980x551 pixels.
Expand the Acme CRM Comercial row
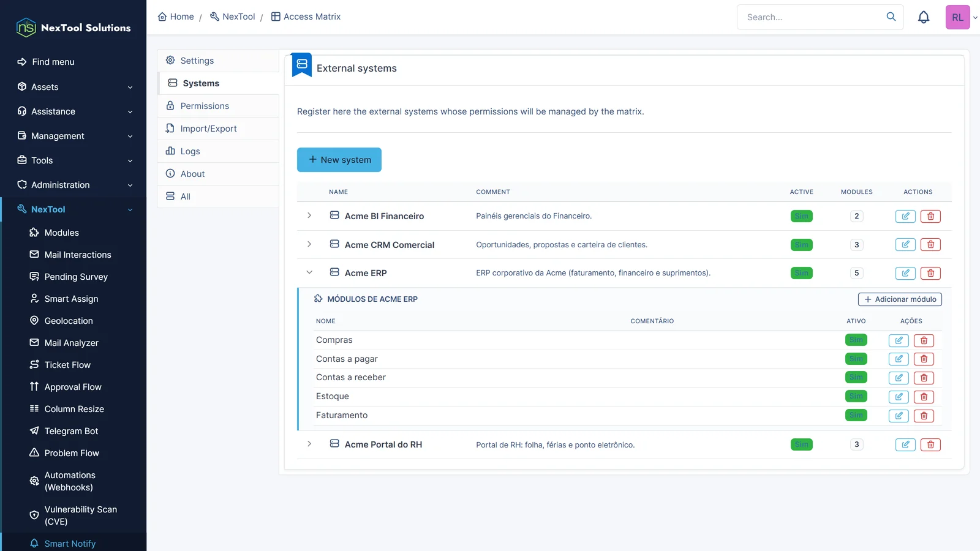point(309,244)
